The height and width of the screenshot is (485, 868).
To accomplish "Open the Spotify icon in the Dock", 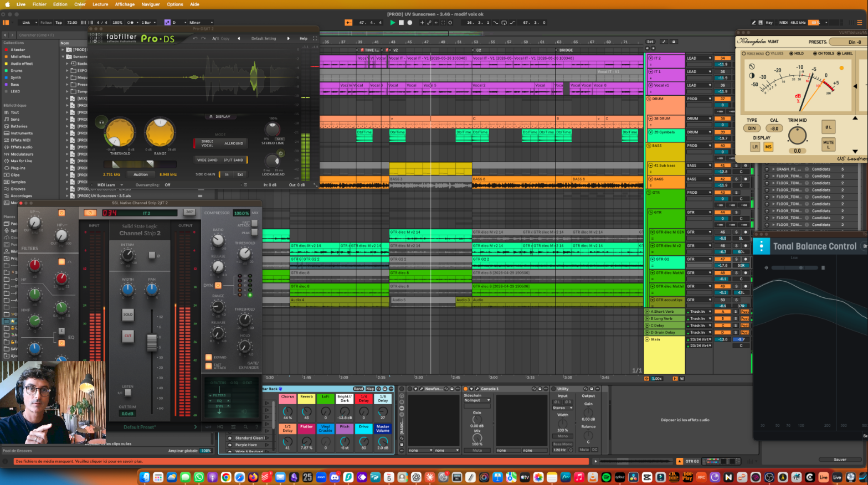I will point(606,477).
